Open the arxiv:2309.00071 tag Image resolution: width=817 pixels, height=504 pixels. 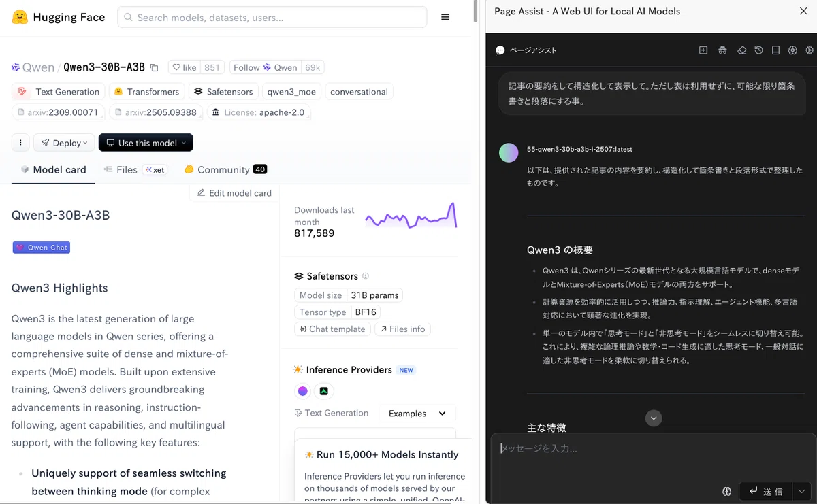tap(58, 112)
